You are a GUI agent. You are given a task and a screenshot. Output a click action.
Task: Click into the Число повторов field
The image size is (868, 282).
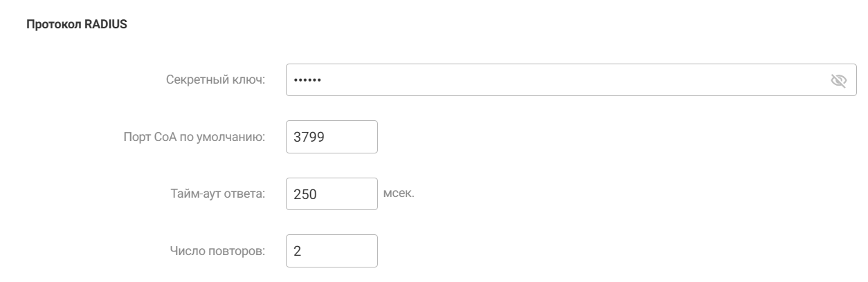point(332,251)
